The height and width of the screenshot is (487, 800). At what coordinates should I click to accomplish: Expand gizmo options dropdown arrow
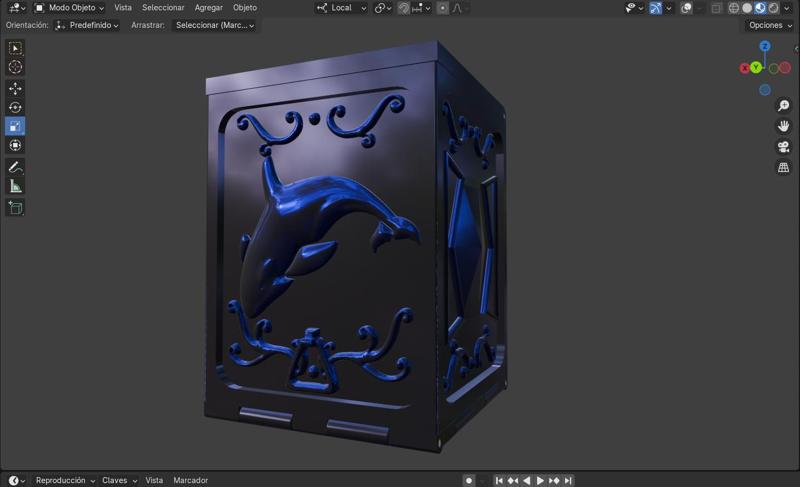pos(668,8)
